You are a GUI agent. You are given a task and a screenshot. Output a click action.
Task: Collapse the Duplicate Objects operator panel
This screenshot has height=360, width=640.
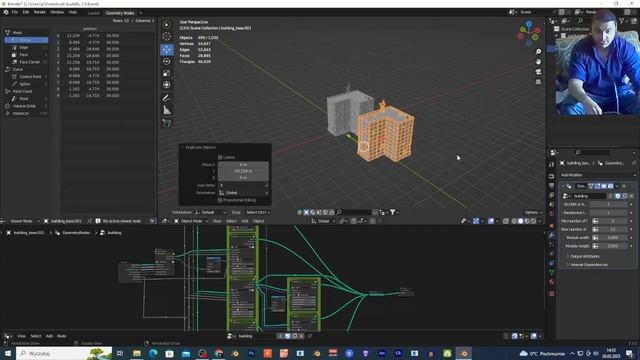[182, 147]
